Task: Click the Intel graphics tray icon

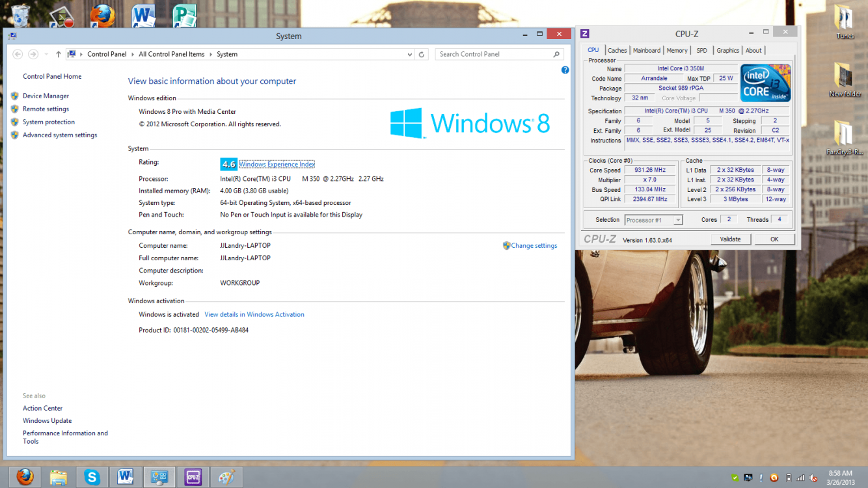Action: 748,478
